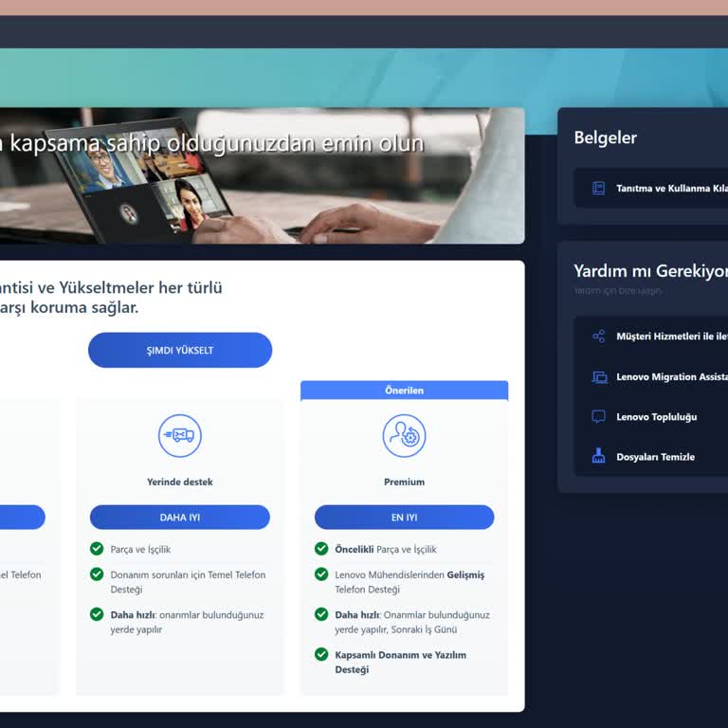Click the share icon for Müşteri Hizmetleri
Viewport: 728px width, 728px height.
click(598, 337)
